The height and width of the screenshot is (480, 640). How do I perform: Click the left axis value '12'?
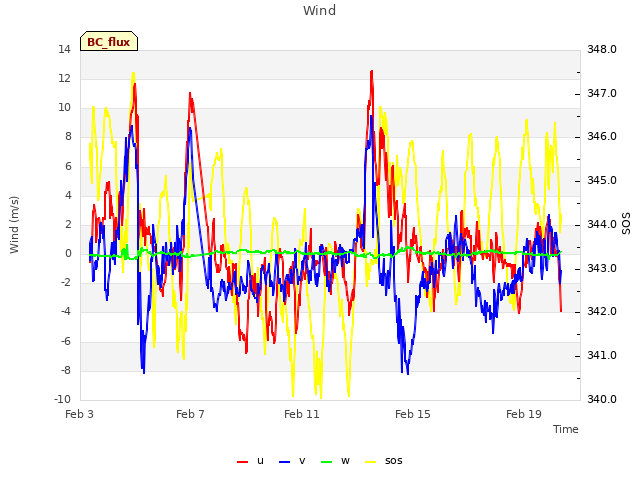tap(64, 78)
